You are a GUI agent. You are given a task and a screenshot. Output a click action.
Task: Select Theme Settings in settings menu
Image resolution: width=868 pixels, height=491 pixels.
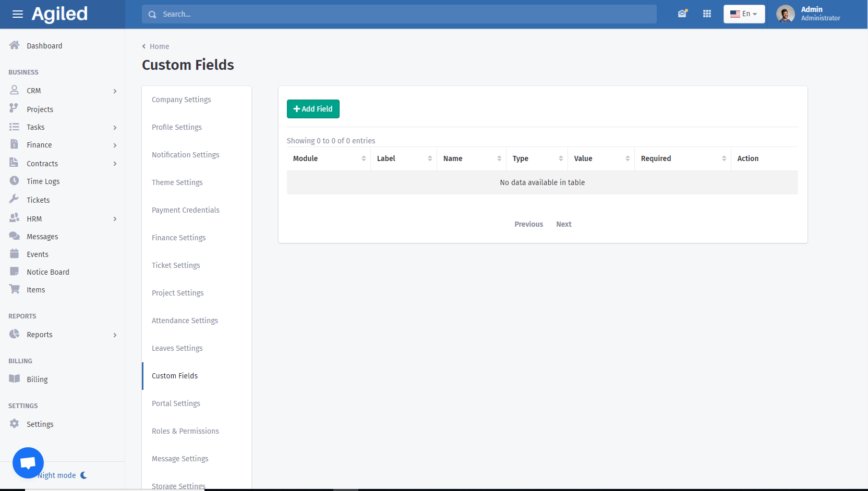click(x=177, y=182)
